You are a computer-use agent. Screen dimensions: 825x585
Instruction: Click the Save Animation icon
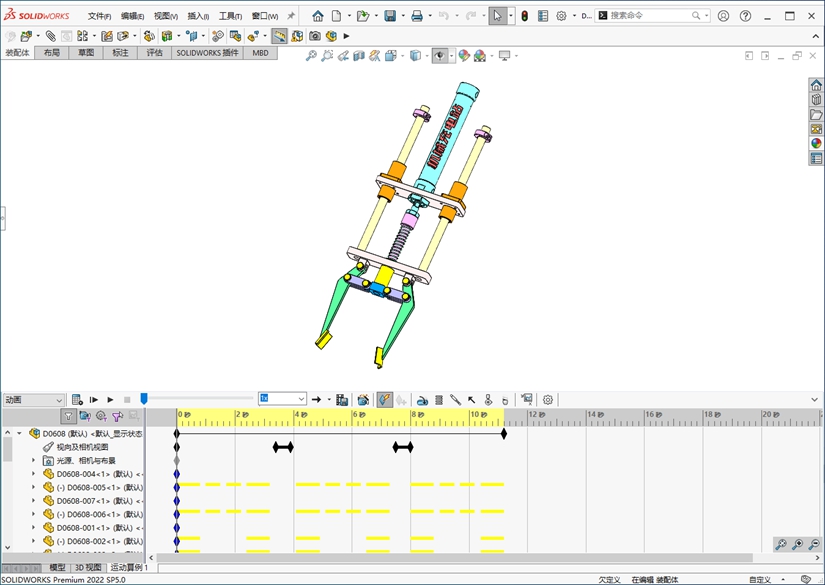tap(342, 399)
